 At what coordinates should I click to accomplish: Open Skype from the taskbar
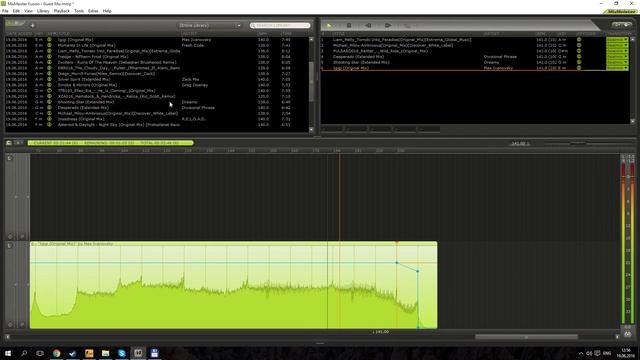coord(122,353)
